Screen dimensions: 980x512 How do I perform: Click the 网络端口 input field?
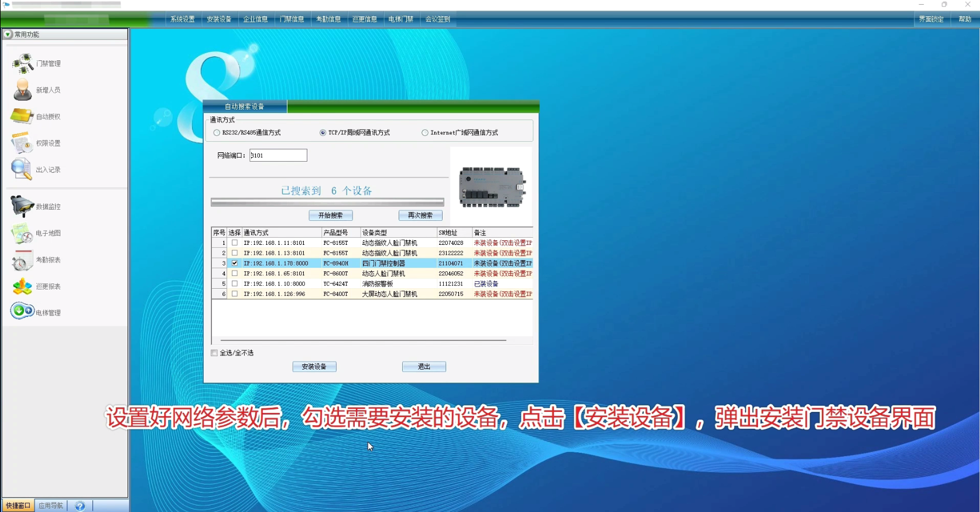pyautogui.click(x=278, y=155)
